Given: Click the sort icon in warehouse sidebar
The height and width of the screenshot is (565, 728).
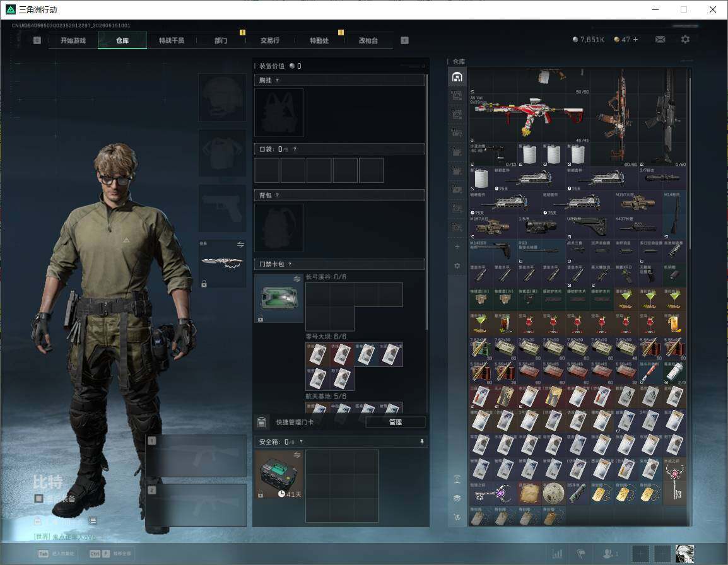Looking at the screenshot, I should point(457,516).
